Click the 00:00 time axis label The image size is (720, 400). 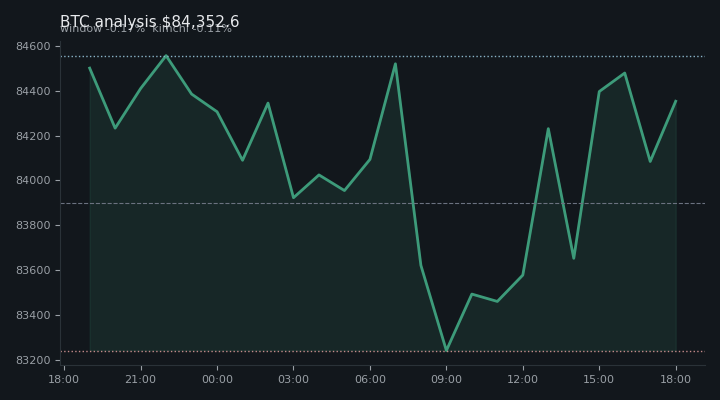pos(217,379)
